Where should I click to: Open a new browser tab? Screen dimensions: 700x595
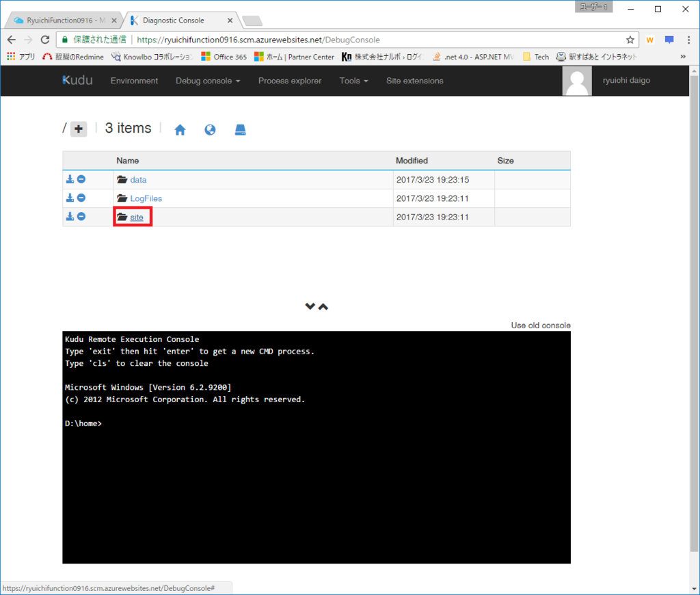(x=252, y=21)
